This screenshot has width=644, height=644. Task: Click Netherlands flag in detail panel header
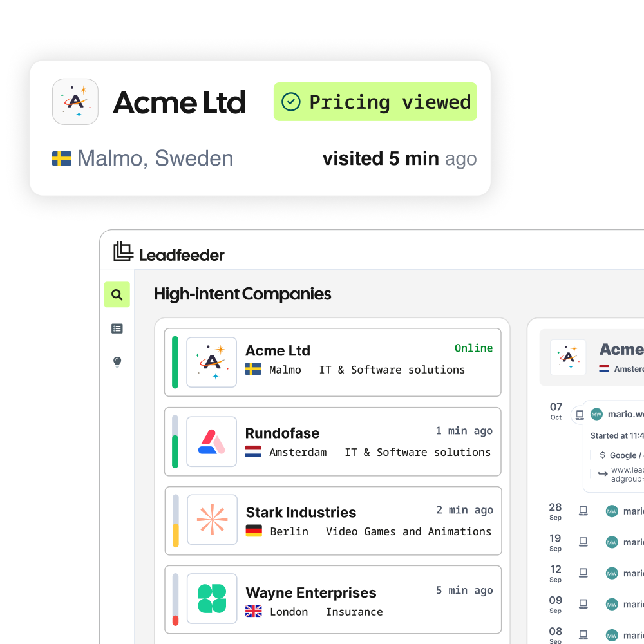tap(604, 369)
